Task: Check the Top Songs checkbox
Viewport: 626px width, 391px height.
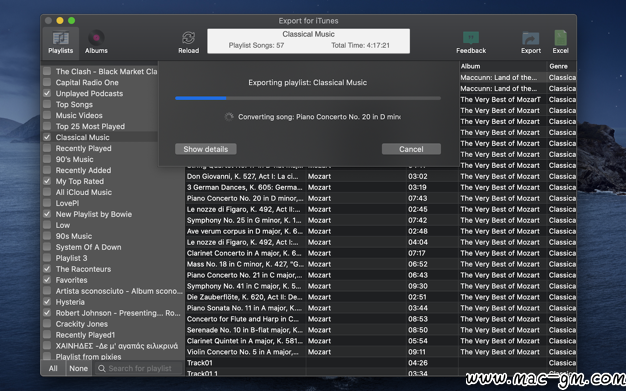Action: [x=47, y=104]
